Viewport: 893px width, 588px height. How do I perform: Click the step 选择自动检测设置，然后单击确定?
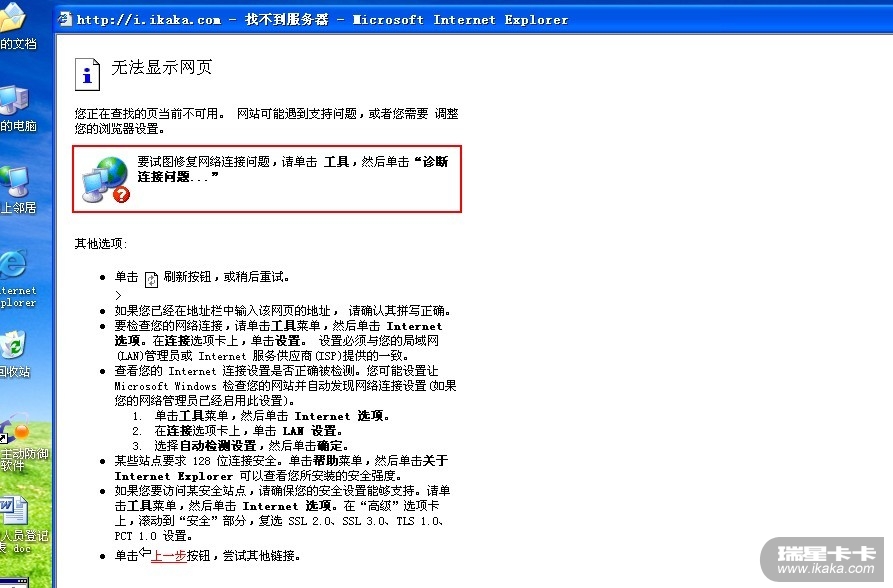(x=251, y=446)
